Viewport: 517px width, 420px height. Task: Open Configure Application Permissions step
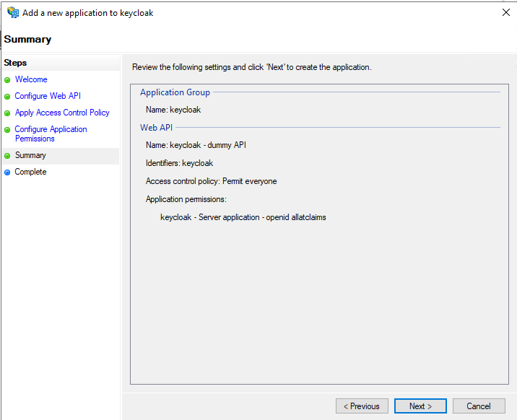51,134
